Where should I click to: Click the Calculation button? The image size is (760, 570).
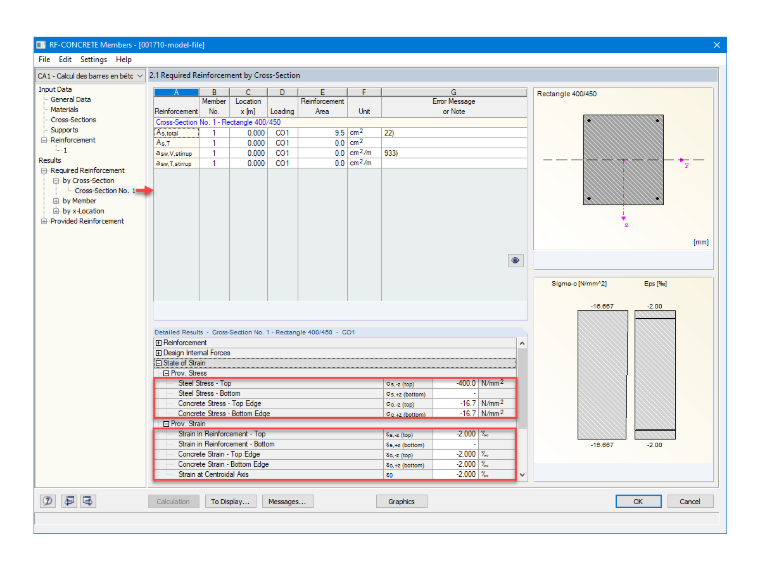(x=174, y=501)
